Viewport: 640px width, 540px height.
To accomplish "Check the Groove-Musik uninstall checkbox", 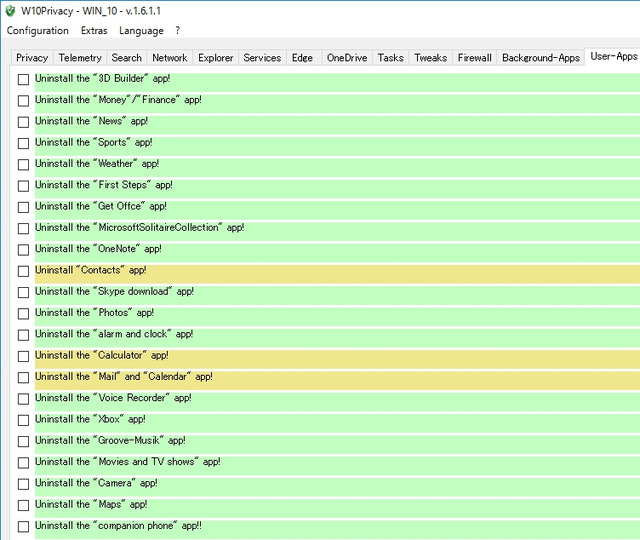I will (x=23, y=441).
